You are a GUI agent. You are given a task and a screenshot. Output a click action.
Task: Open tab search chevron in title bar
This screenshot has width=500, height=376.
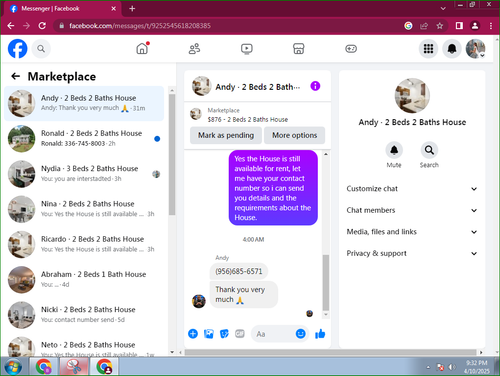click(x=443, y=9)
